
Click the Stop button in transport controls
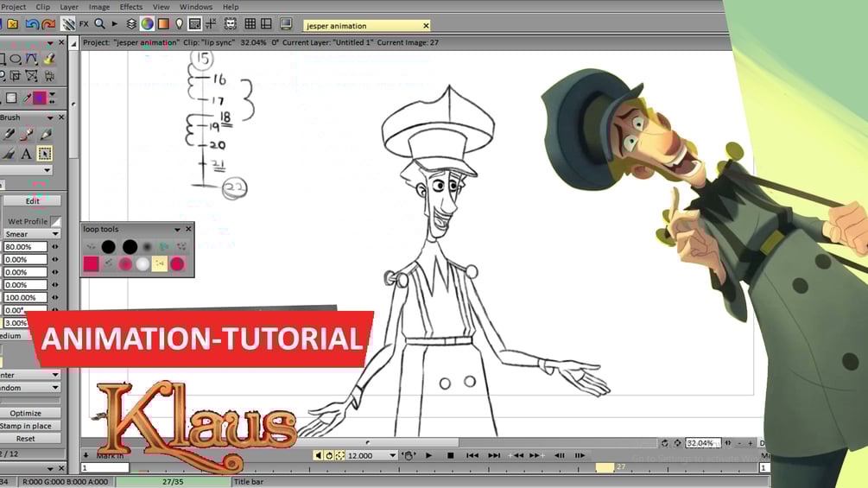(451, 455)
